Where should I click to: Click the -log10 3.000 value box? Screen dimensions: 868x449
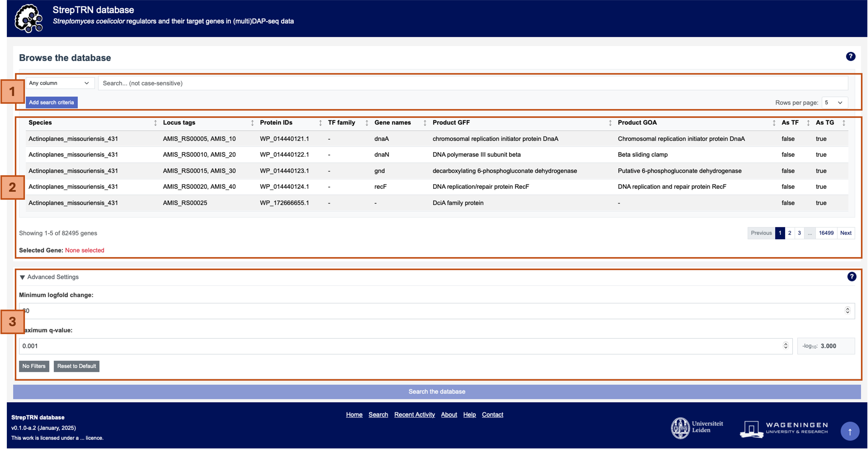826,346
